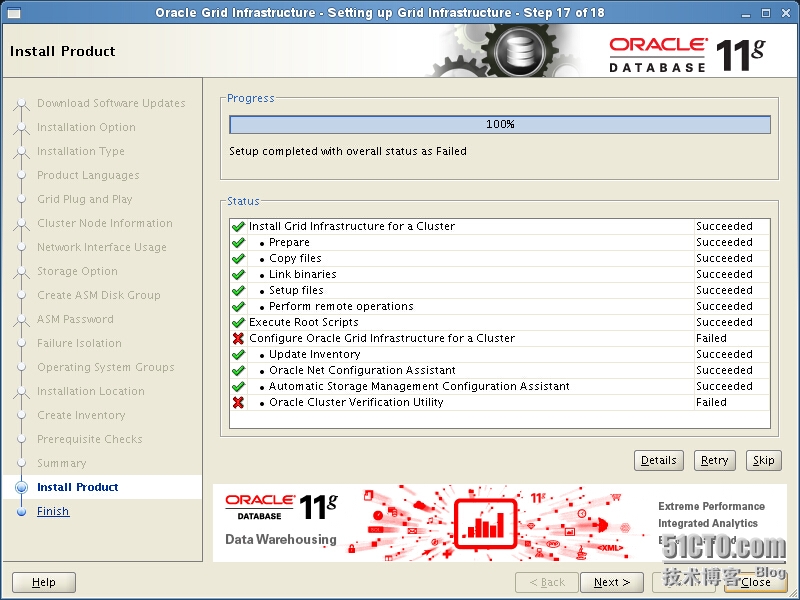Select 'Perform remote operations' row text
Screen dimensions: 800x600
pos(341,307)
